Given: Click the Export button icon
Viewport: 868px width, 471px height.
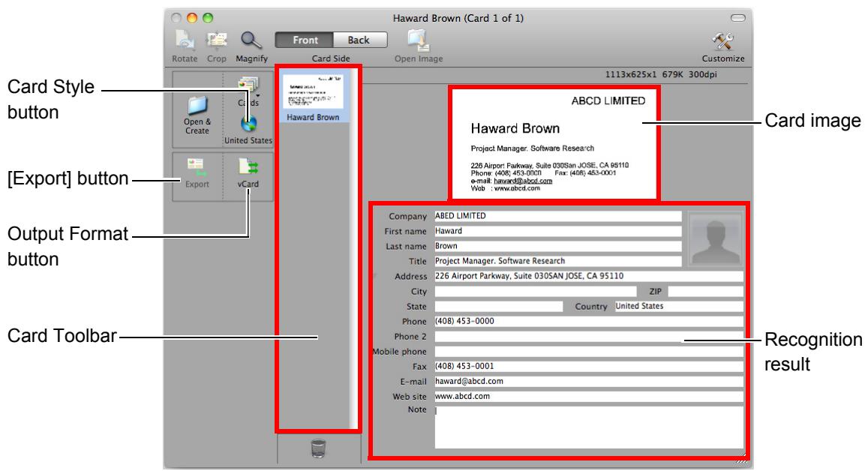Looking at the screenshot, I should click(197, 166).
